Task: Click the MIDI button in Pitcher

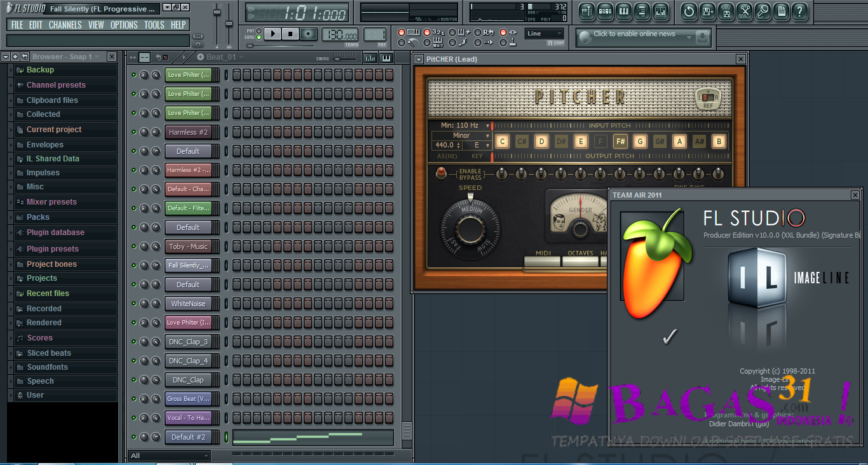Action: tap(543, 260)
